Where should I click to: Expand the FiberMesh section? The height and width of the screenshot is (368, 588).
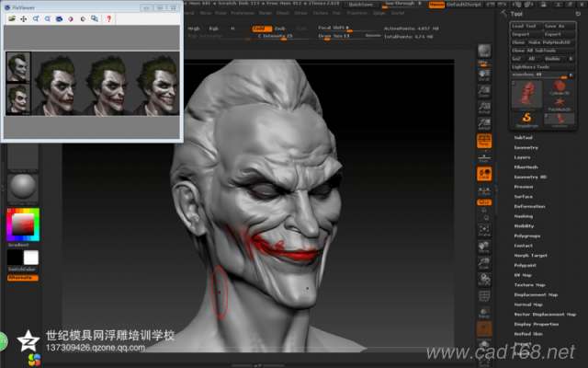point(526,167)
